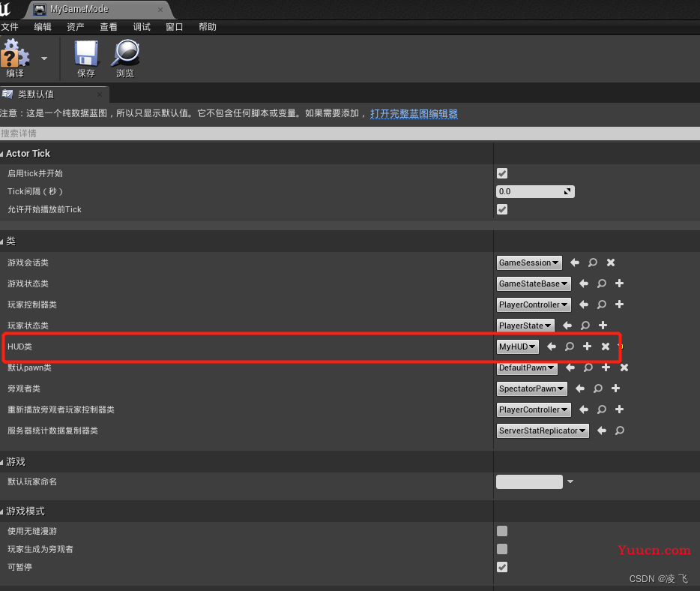Collapse the 类 section
700x591 pixels.
tap(1, 241)
